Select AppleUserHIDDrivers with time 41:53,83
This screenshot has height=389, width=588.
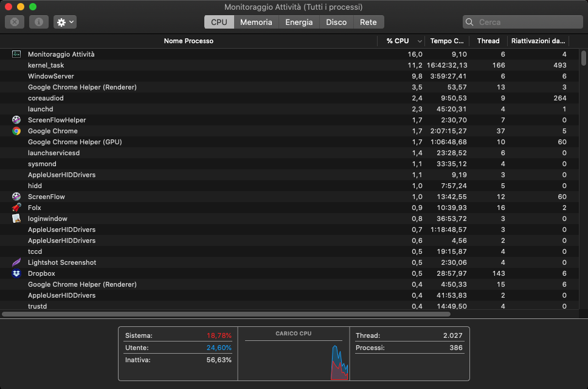289,295
